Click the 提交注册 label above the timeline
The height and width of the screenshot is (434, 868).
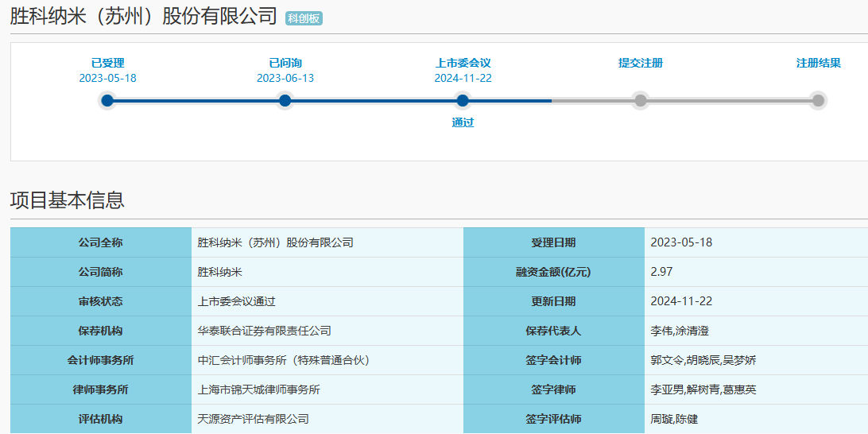point(640,63)
